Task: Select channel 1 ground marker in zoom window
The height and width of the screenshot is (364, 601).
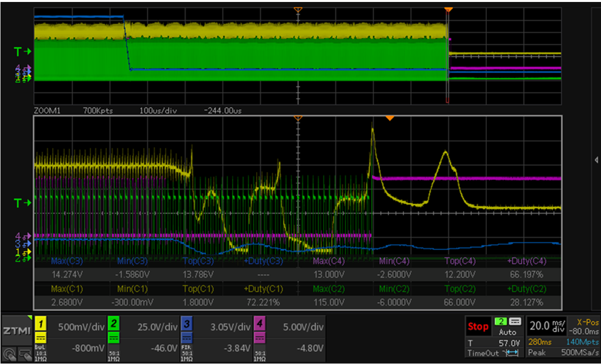Action: click(23, 251)
